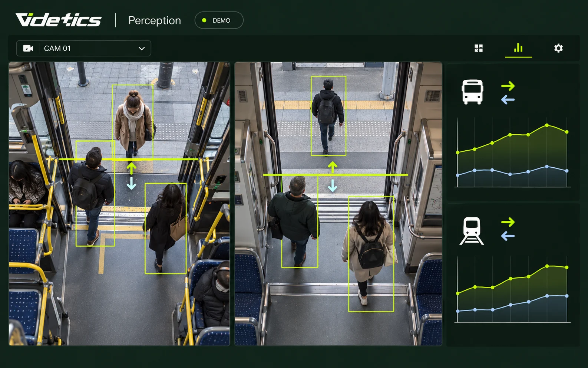Click the bus passenger flow chart
The height and width of the screenshot is (368, 588).
(512, 153)
